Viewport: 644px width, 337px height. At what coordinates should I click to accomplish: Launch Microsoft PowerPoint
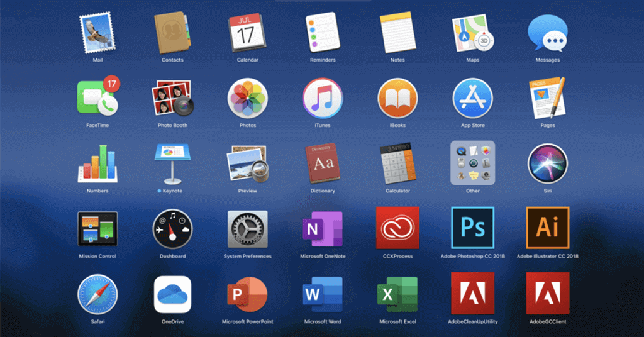247,294
